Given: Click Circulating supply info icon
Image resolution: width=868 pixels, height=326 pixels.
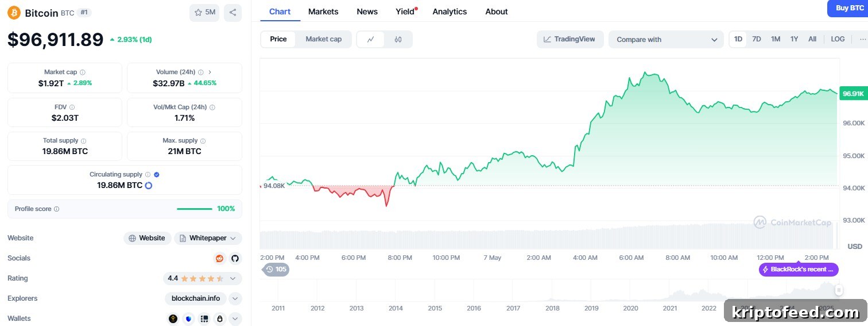Looking at the screenshot, I should 148,175.
